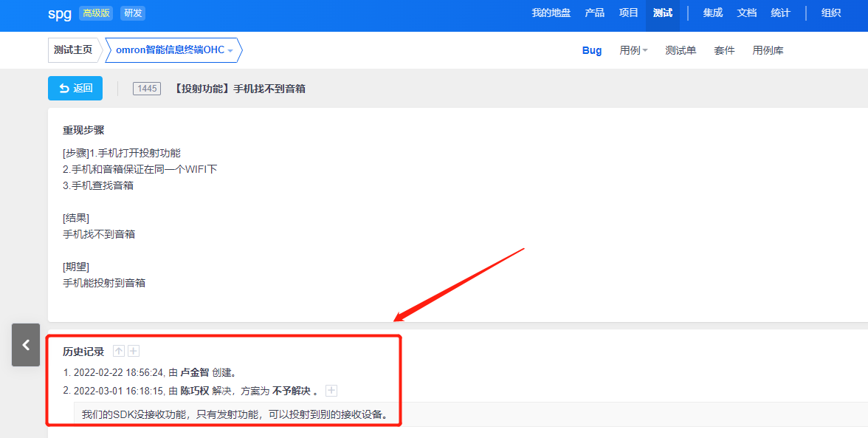Switch to the Bug sub-tab
The height and width of the screenshot is (438, 868).
592,50
